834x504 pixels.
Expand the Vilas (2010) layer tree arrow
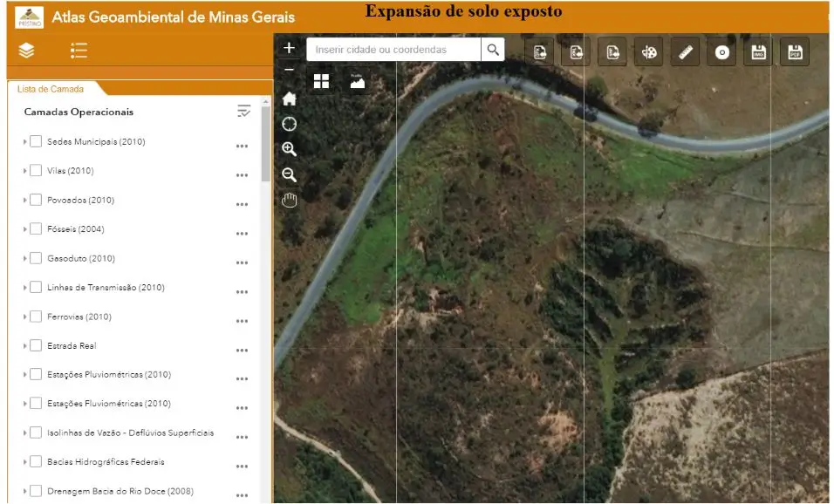[24, 171]
